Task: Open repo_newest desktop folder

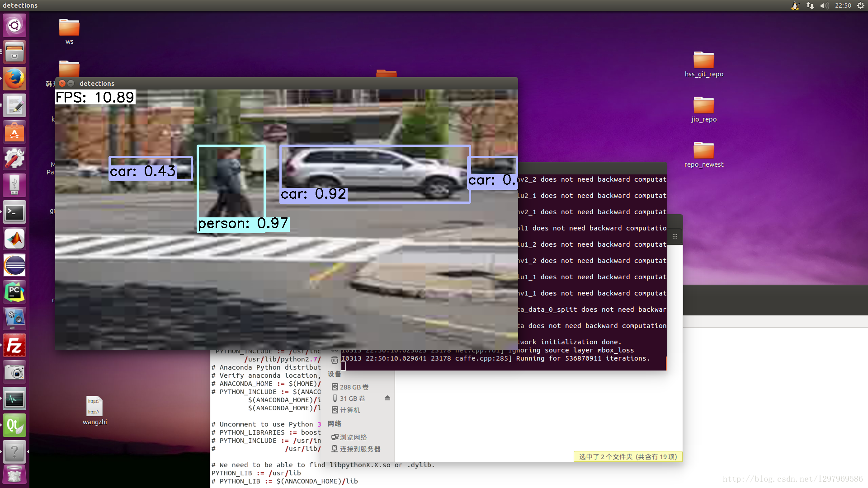Action: pos(704,155)
